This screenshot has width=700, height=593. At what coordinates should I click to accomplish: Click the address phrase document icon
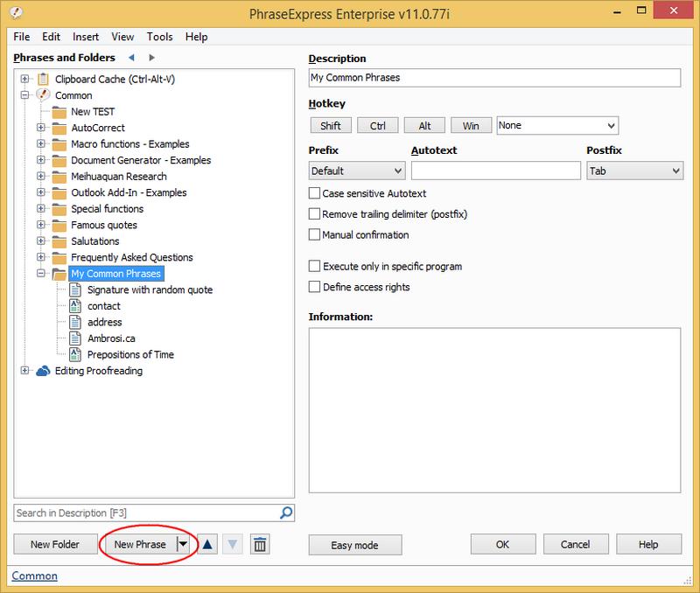(75, 322)
